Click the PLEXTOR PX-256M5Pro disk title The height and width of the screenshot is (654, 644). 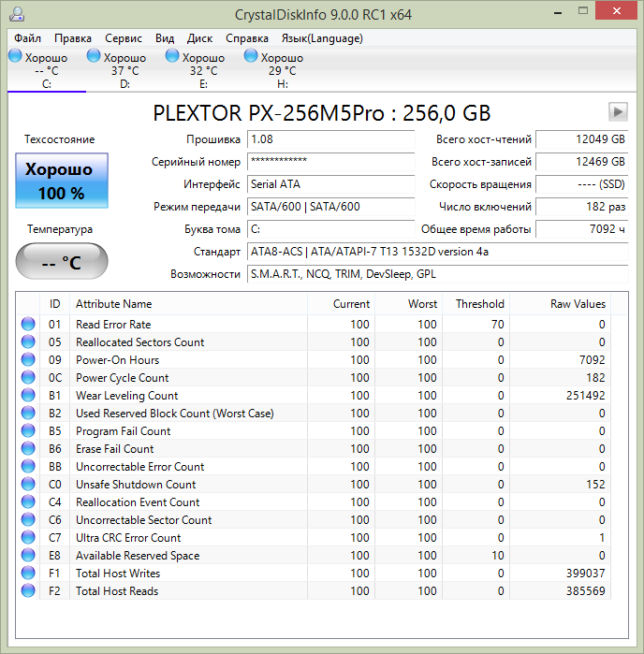[321, 113]
